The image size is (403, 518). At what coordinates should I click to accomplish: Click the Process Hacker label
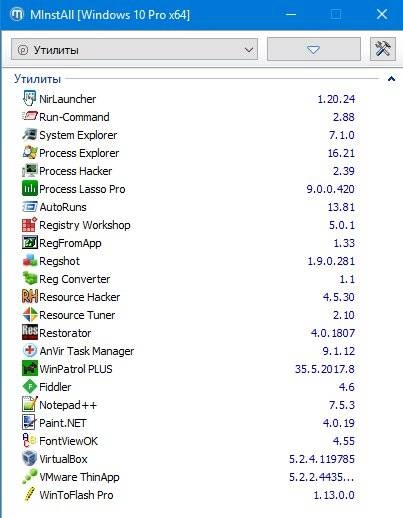pos(76,171)
